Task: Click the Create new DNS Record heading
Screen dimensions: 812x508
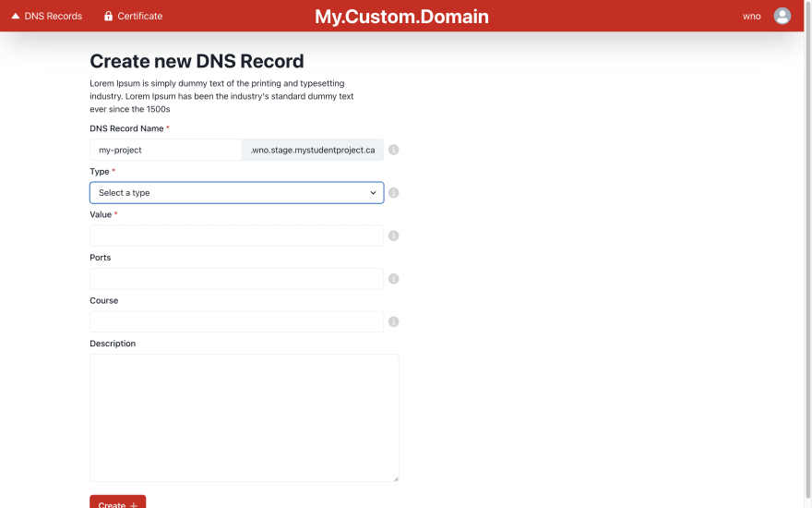Action: coord(197,61)
